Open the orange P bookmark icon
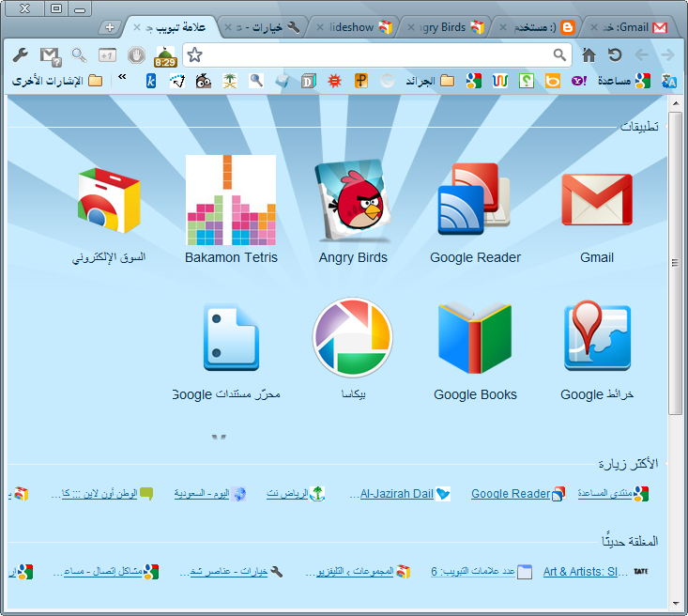 pos(360,81)
